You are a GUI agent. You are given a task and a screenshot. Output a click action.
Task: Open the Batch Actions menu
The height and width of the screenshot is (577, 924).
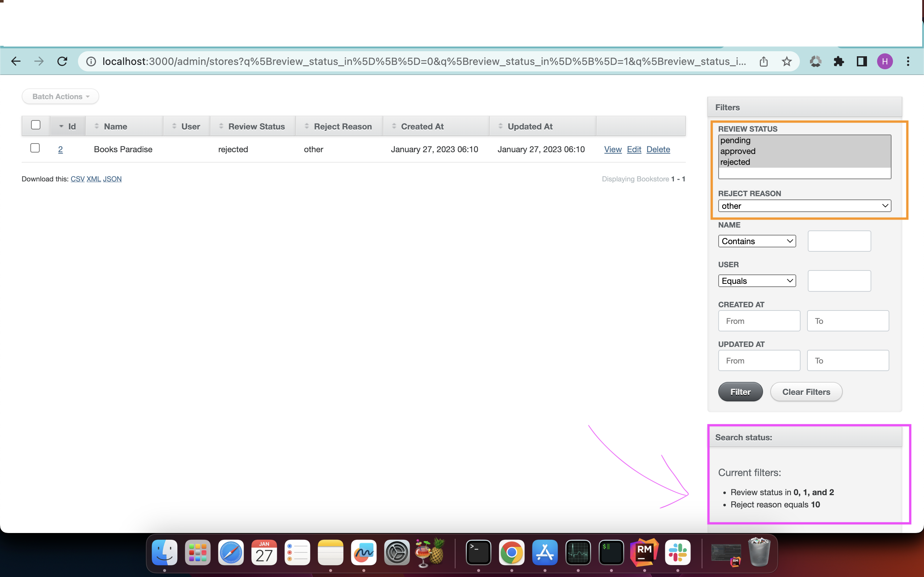[60, 97]
